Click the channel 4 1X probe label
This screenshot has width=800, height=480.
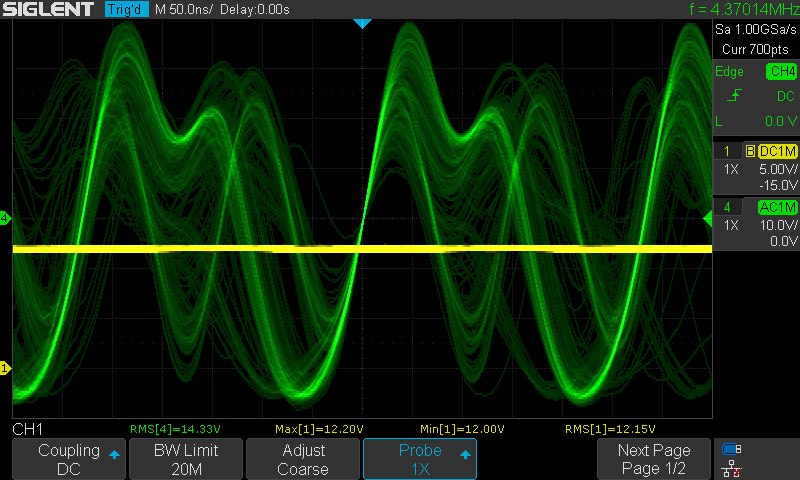pyautogui.click(x=731, y=225)
